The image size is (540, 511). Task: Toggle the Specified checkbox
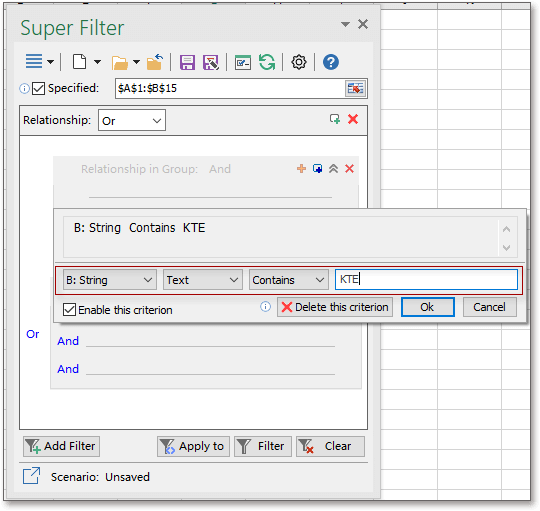coord(38,88)
